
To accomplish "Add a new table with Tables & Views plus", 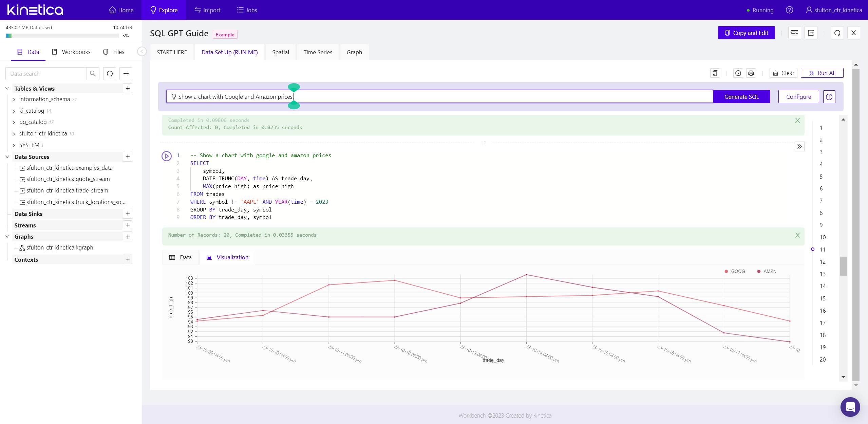I will (128, 89).
